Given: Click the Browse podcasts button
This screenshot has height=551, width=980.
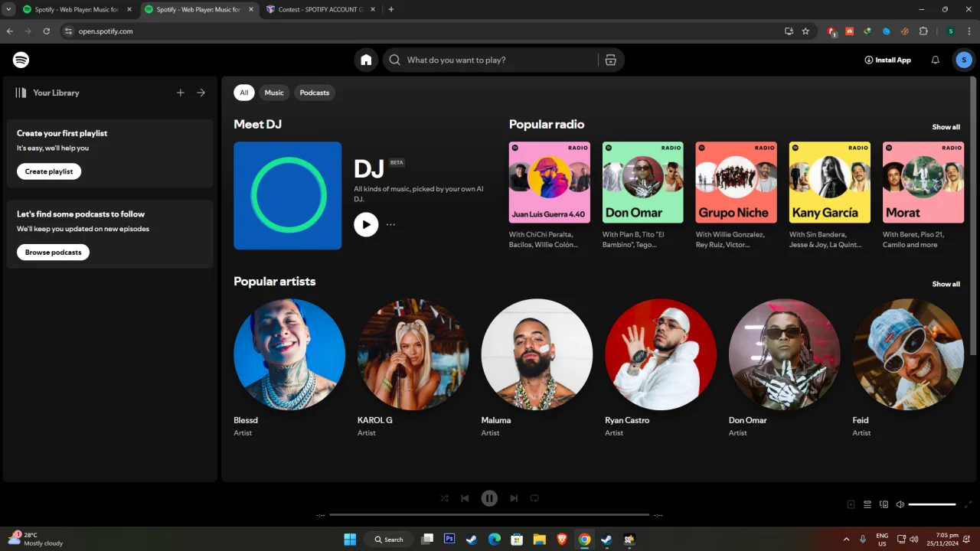Looking at the screenshot, I should point(53,252).
